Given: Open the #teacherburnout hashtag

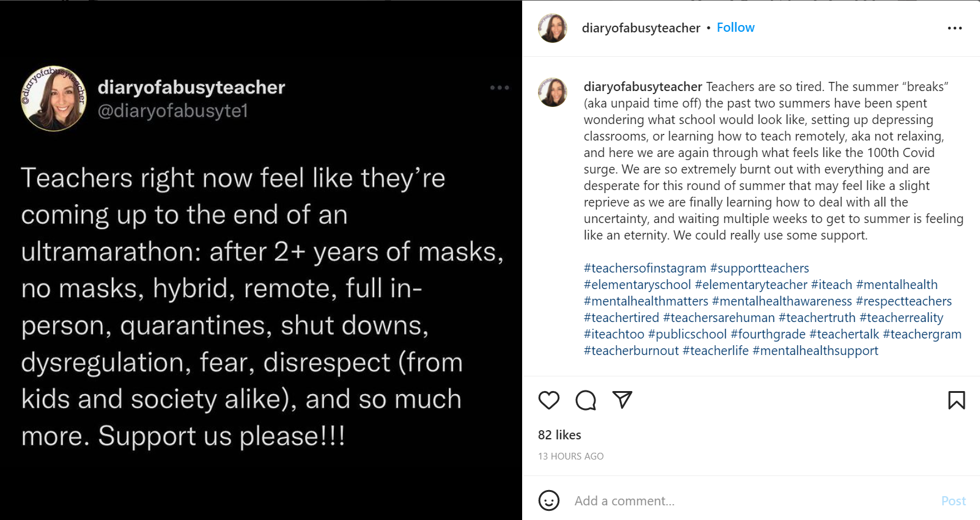Looking at the screenshot, I should point(631,351).
